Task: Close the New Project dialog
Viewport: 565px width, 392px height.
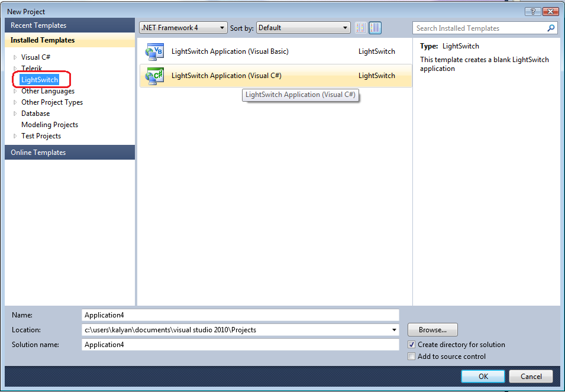Action: pos(551,11)
